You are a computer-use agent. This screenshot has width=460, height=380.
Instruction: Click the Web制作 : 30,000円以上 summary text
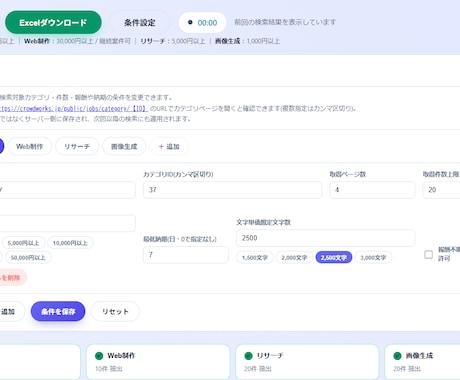pos(77,41)
